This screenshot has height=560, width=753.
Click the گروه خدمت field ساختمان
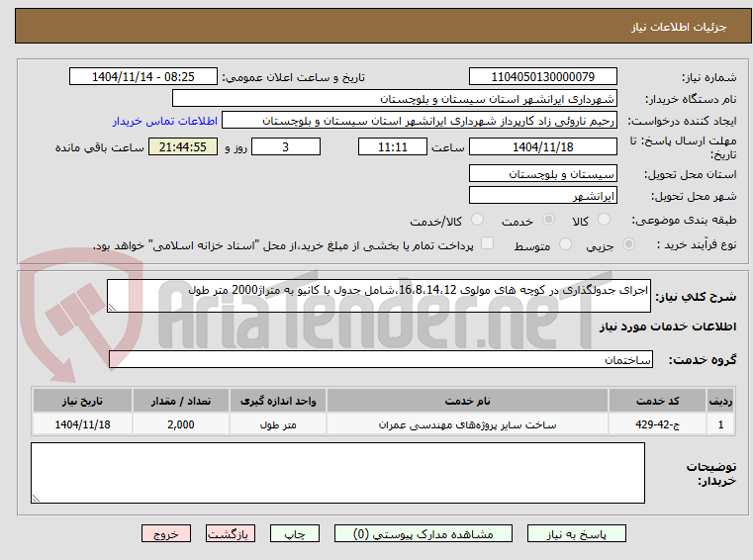(380, 359)
